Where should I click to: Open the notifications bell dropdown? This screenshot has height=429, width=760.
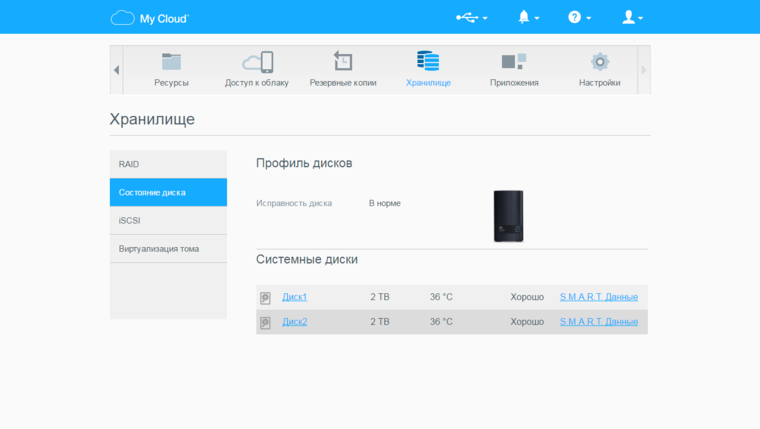coord(528,17)
